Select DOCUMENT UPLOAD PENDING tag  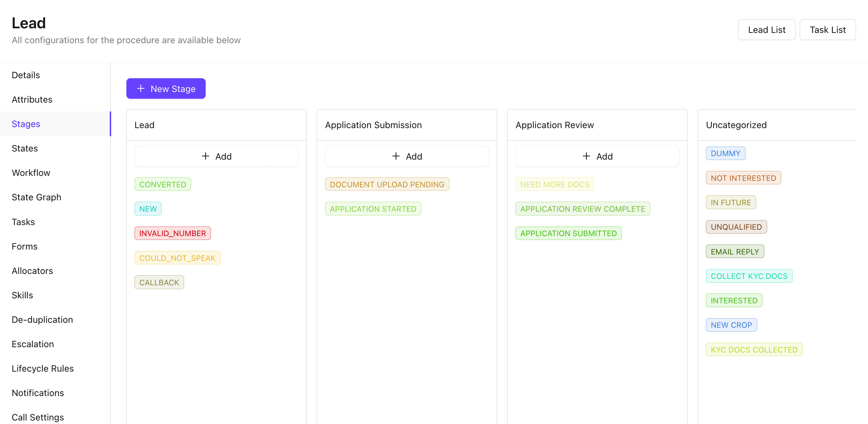387,184
